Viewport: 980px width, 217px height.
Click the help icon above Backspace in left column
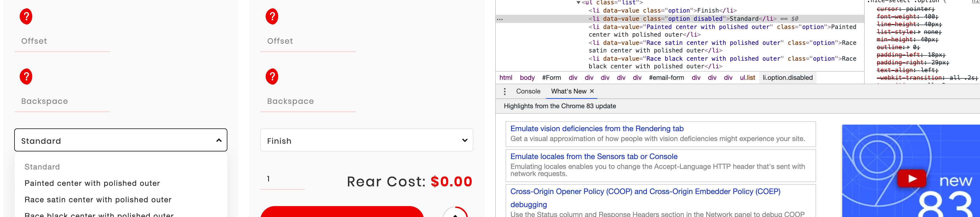26,77
